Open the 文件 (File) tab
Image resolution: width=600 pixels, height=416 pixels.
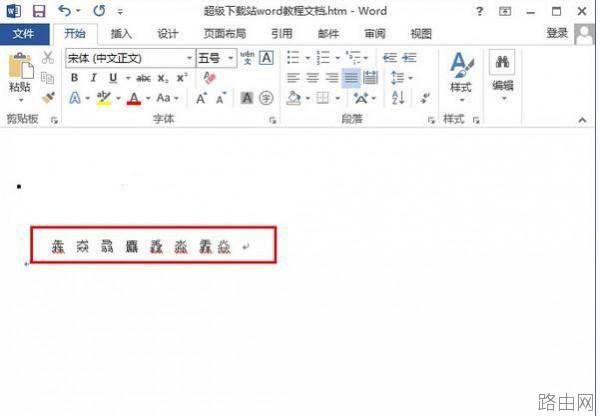click(24, 34)
